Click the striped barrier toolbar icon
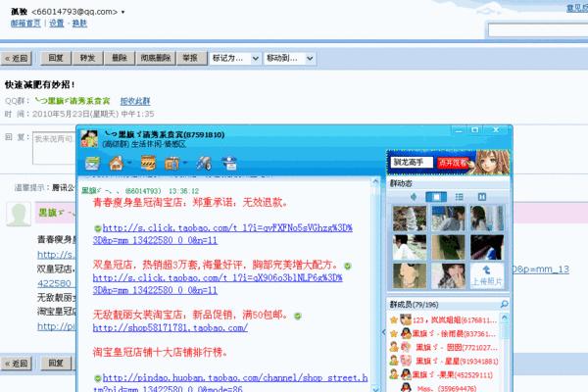The image size is (588, 392). click(x=148, y=164)
